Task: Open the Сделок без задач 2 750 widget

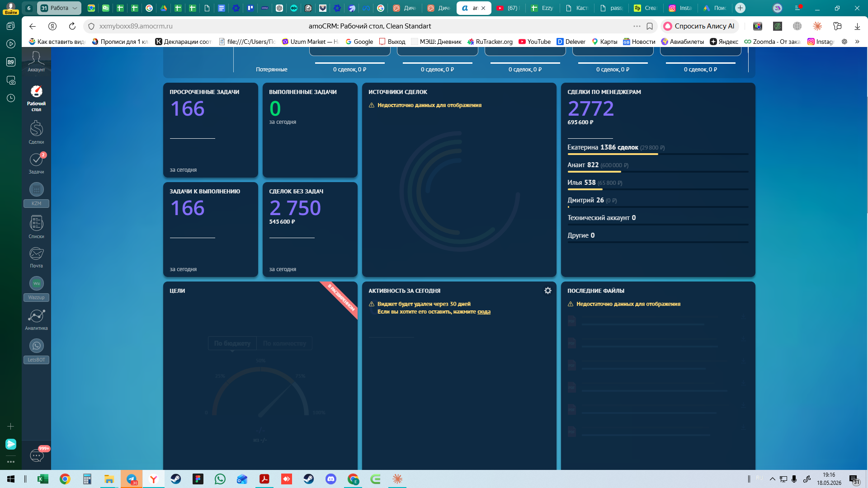Action: (x=310, y=230)
